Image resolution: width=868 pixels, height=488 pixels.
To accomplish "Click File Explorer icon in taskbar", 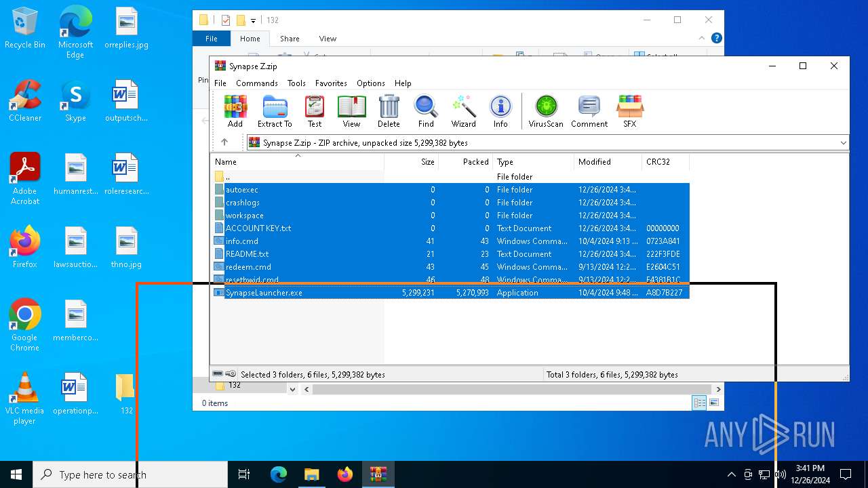I will (311, 474).
